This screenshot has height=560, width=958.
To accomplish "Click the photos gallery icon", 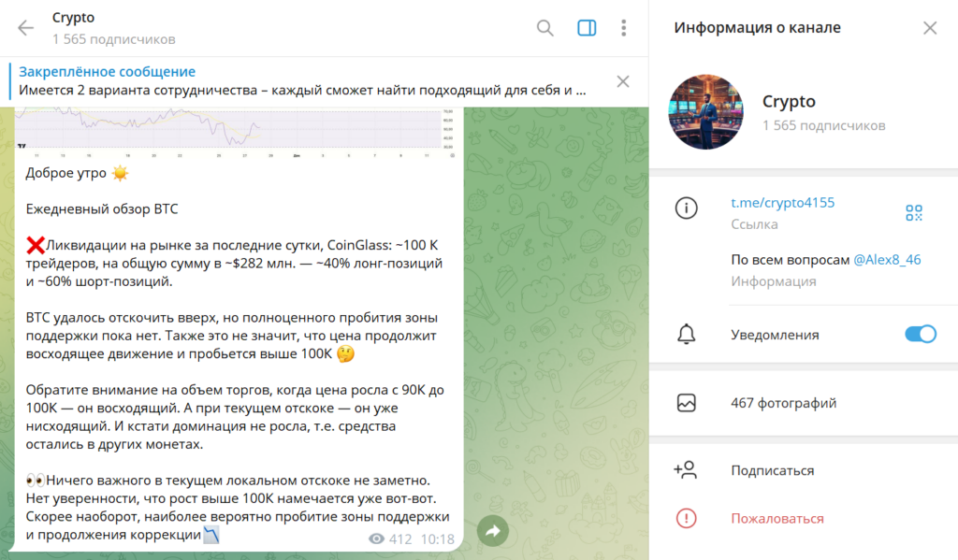I will 686,403.
